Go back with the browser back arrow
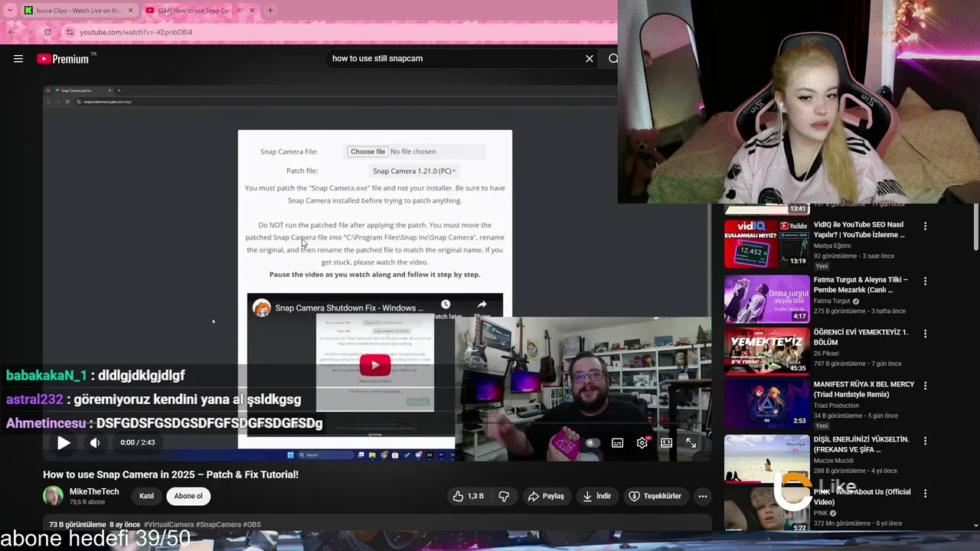Image resolution: width=980 pixels, height=551 pixels. (11, 32)
